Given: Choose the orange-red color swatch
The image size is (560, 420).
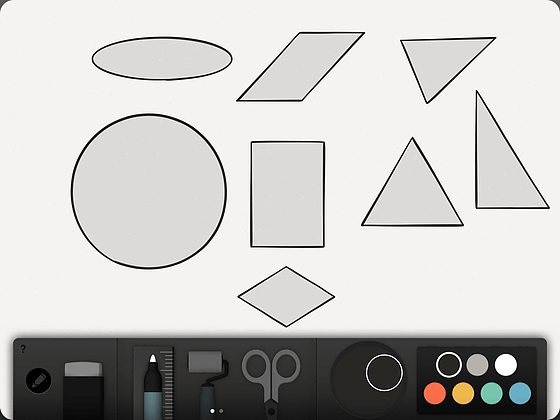Looking at the screenshot, I should (435, 393).
